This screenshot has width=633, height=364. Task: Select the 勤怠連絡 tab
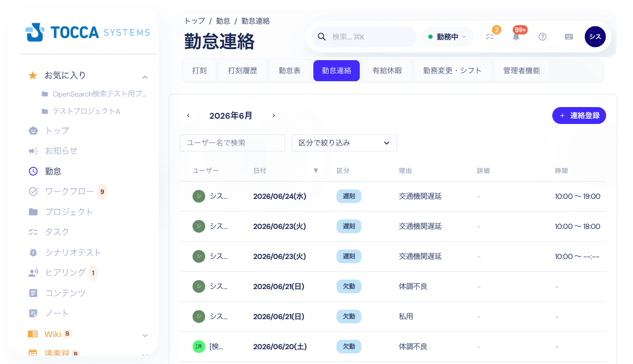click(337, 71)
